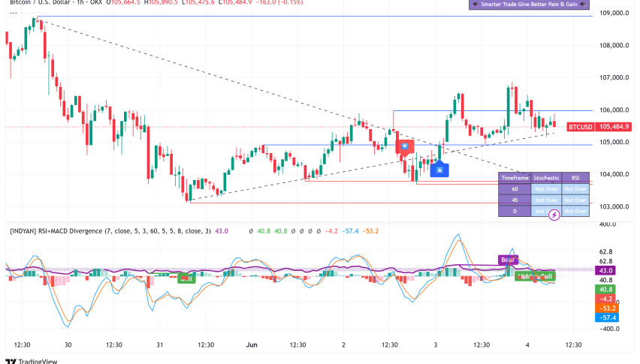Click the Smarter Trade Give Better Pain & Gain banner

click(529, 4)
